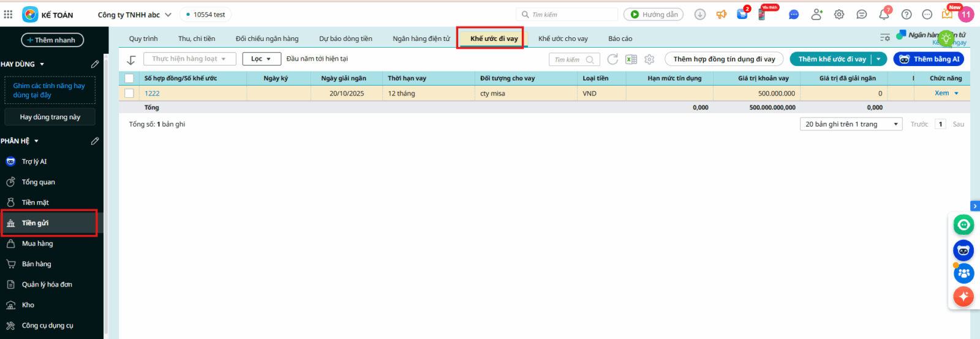Export list via the Excel icon

(631, 59)
